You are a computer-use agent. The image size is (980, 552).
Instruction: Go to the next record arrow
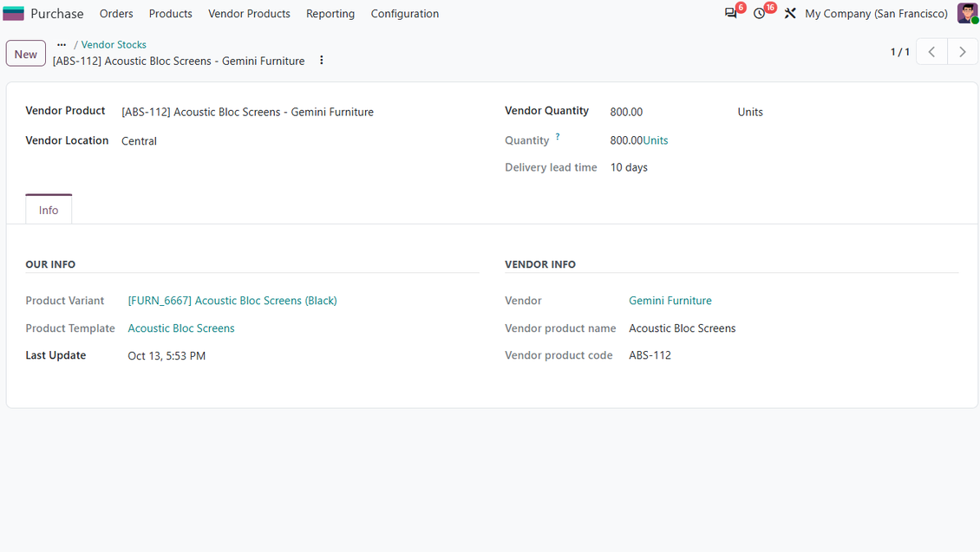[x=963, y=52]
